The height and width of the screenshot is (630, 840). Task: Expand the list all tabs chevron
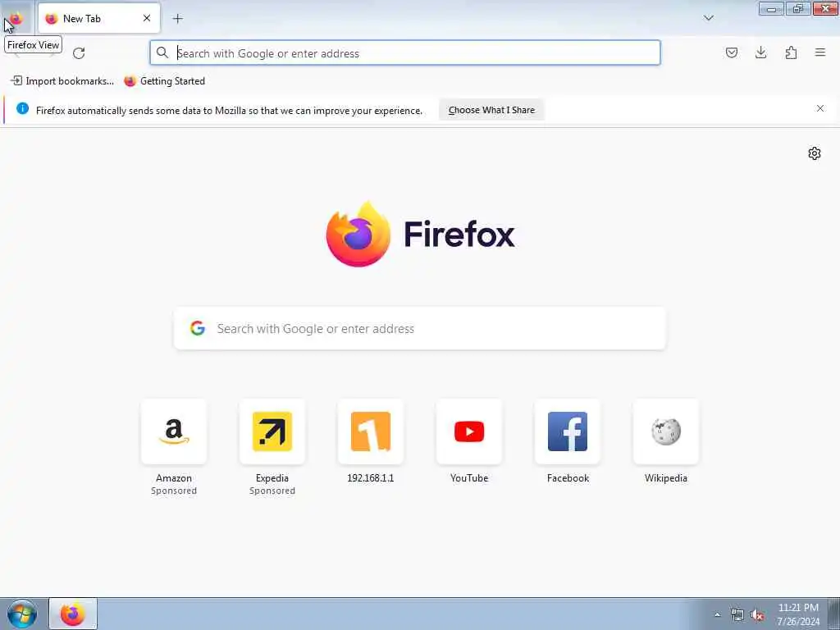click(708, 18)
